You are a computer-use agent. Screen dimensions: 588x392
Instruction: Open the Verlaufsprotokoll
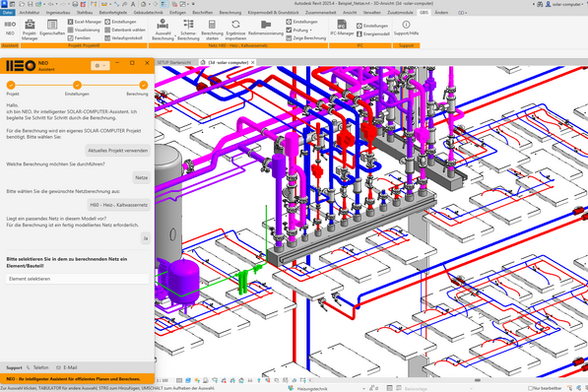click(x=124, y=37)
